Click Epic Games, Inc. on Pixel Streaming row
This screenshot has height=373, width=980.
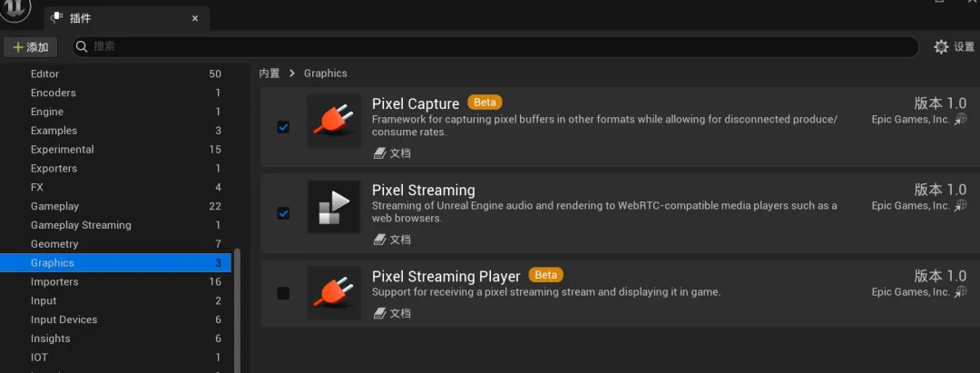[911, 205]
